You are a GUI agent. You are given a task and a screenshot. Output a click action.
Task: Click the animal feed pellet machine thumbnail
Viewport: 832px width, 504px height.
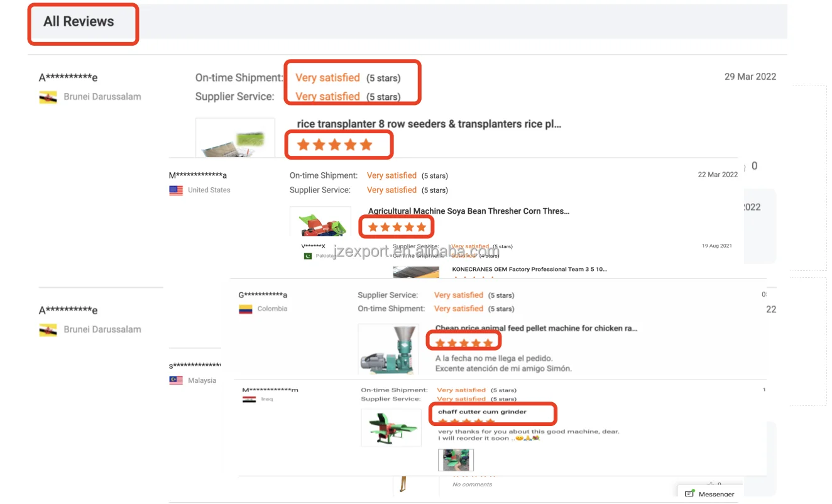click(388, 349)
